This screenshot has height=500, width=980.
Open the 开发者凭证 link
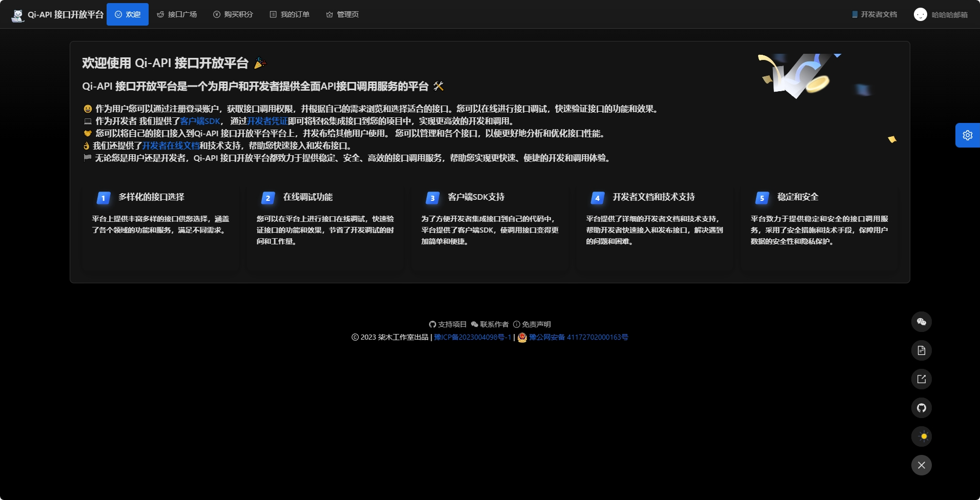267,121
